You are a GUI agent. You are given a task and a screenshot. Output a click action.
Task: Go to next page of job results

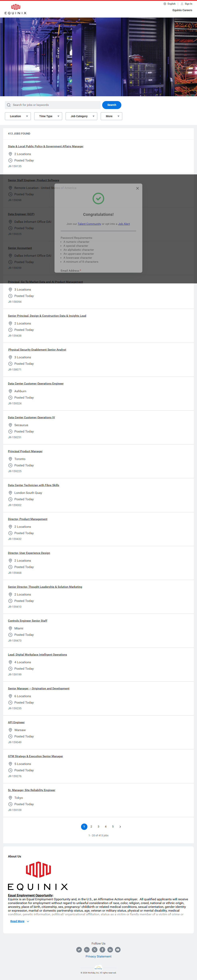tap(120, 827)
